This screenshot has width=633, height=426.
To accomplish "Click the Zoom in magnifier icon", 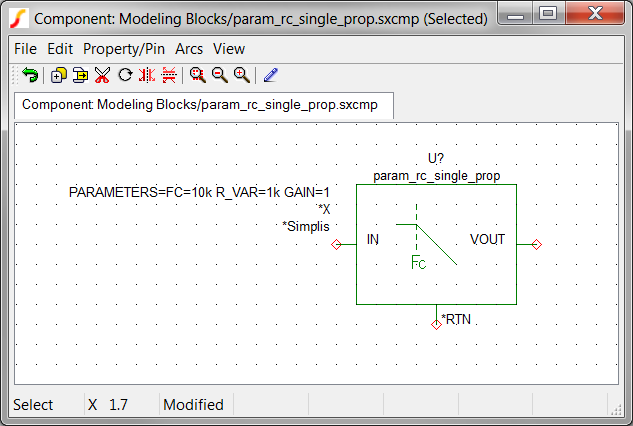I will [241, 75].
